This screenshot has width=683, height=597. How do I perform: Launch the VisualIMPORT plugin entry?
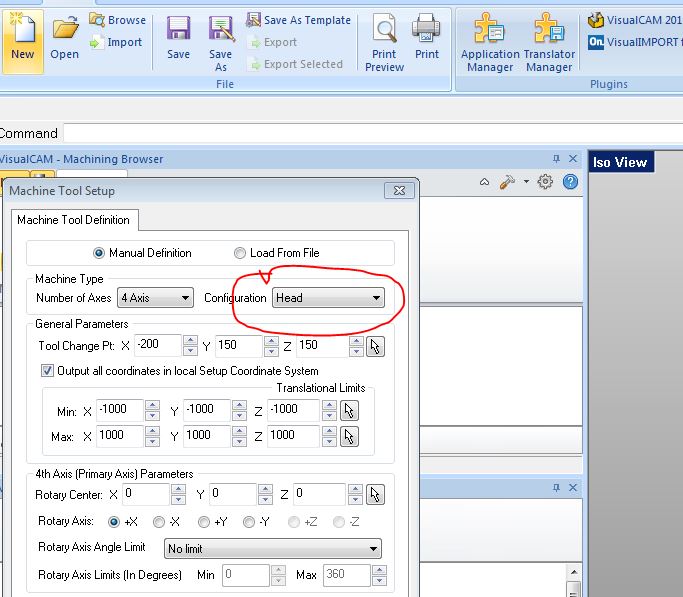click(x=634, y=42)
